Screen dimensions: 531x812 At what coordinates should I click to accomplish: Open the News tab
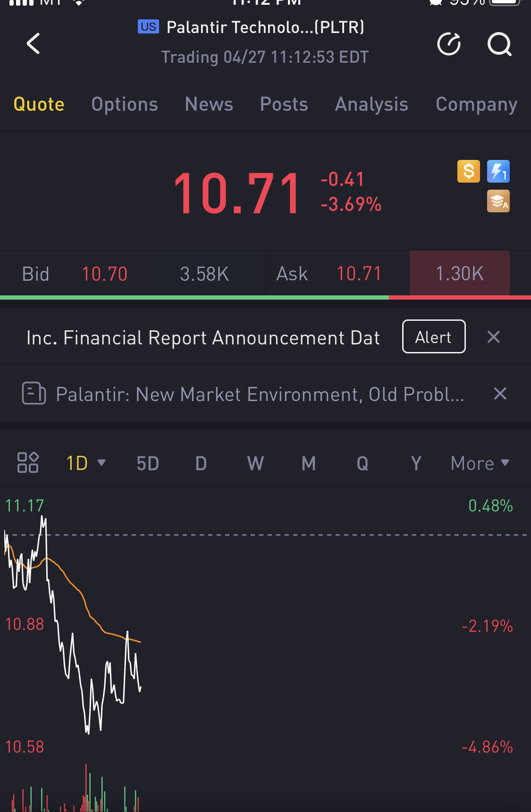pyautogui.click(x=209, y=104)
